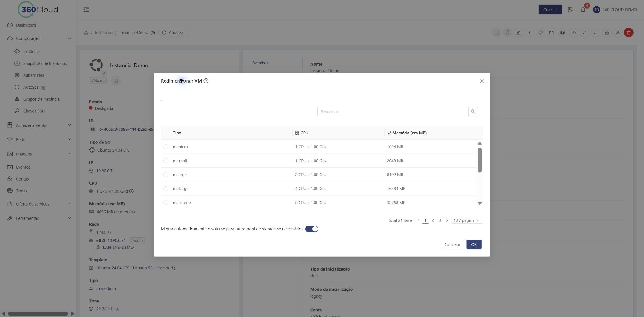Go to page 2 of the offerings

click(x=433, y=220)
